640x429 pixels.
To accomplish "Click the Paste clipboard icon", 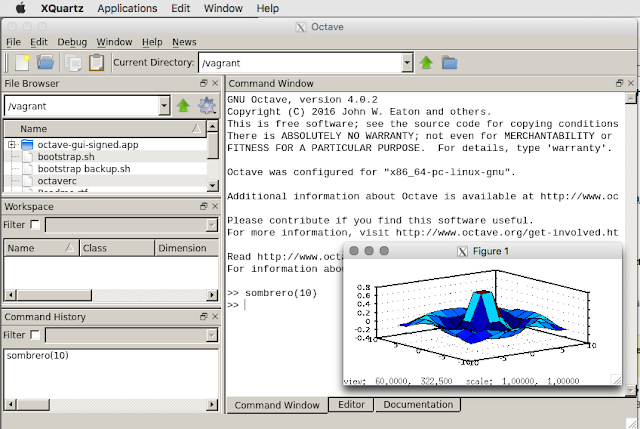I will tap(97, 62).
